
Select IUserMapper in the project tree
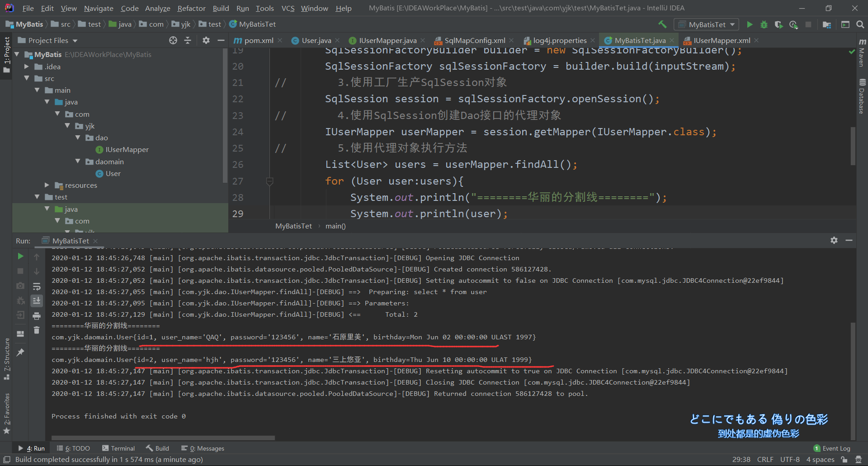122,150
